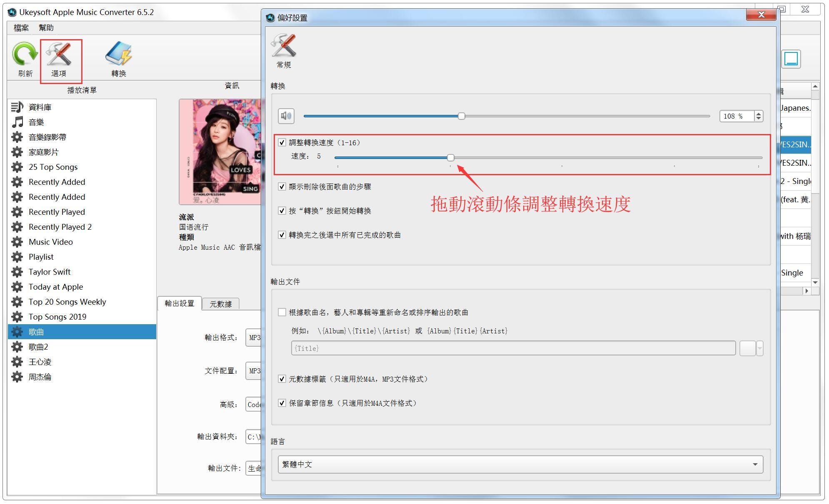The image size is (829, 504).
Task: Open the 文件配置 profile dropdown
Action: (x=253, y=371)
